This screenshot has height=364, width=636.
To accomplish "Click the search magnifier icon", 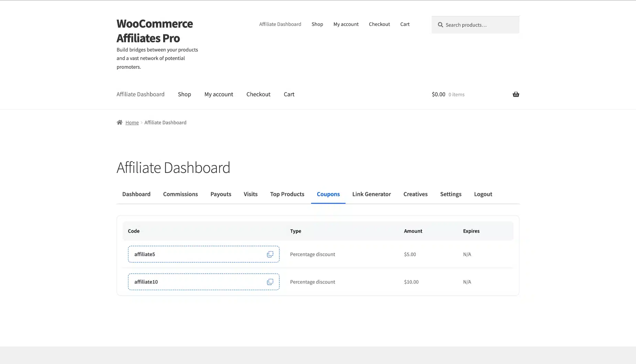I will coord(440,25).
